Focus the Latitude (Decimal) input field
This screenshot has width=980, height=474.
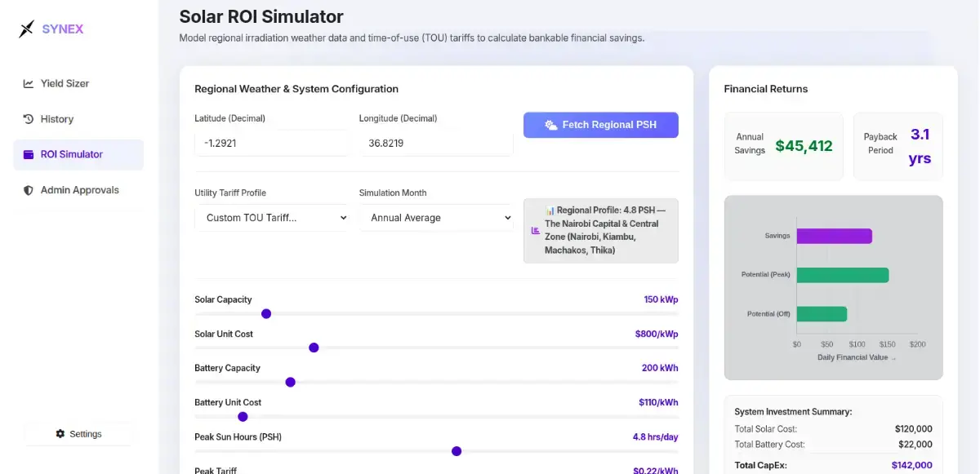pyautogui.click(x=271, y=143)
